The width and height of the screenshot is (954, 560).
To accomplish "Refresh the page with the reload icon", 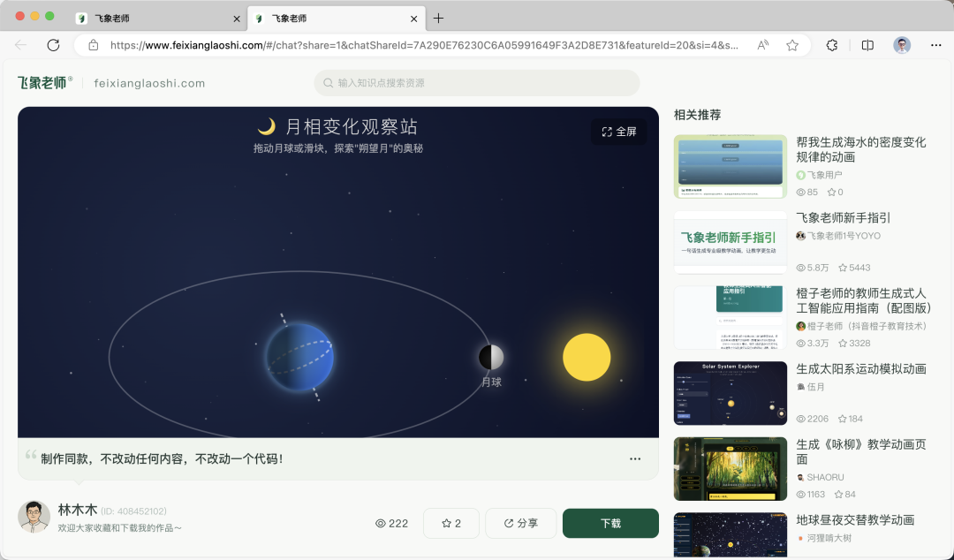I will tap(52, 45).
